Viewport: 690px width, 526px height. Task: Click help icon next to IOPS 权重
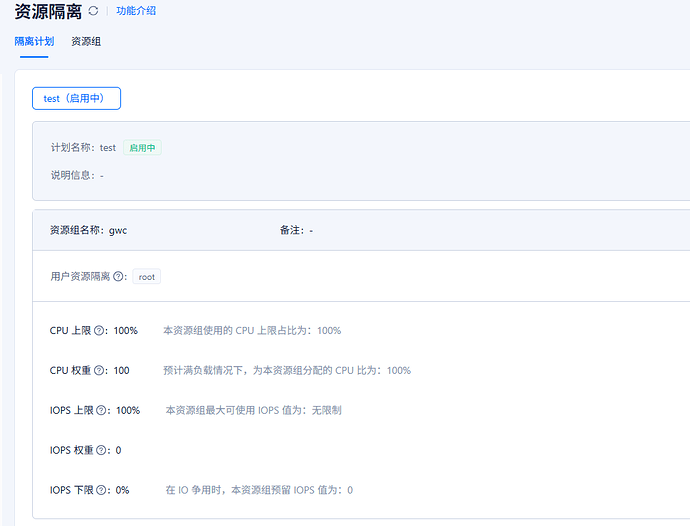(102, 451)
